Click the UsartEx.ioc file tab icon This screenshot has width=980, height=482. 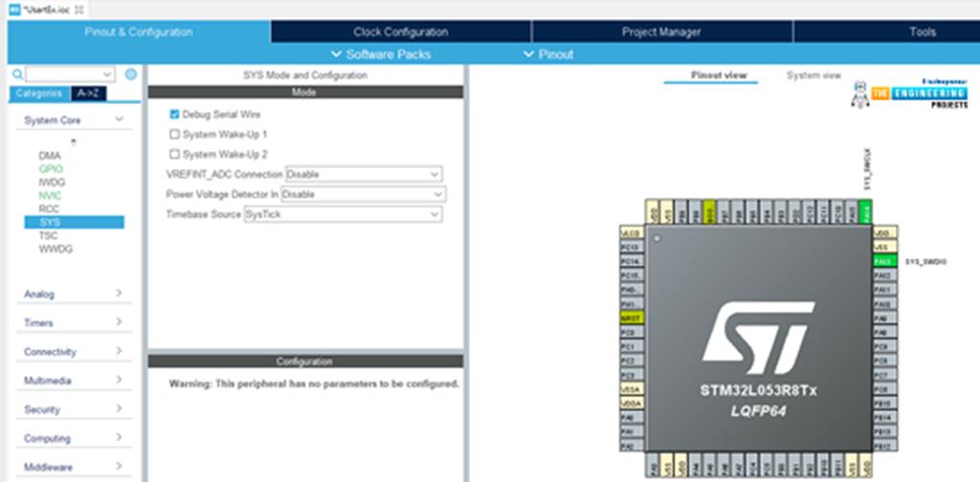tap(14, 9)
